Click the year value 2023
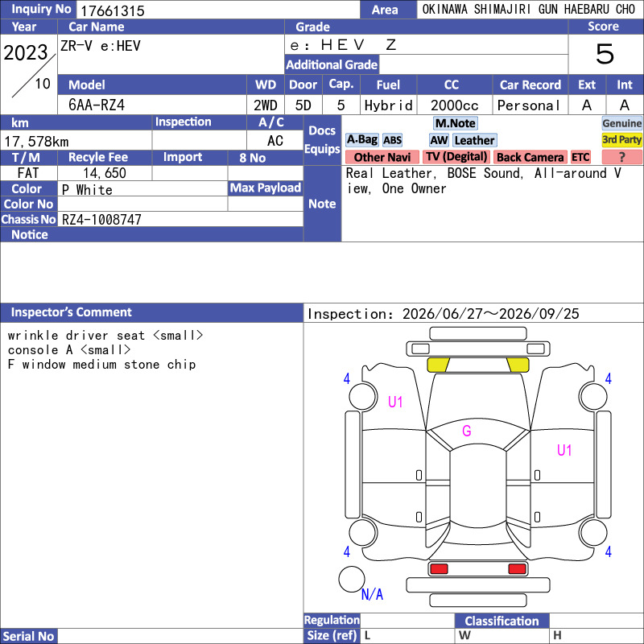The width and height of the screenshot is (644, 644). click(26, 52)
